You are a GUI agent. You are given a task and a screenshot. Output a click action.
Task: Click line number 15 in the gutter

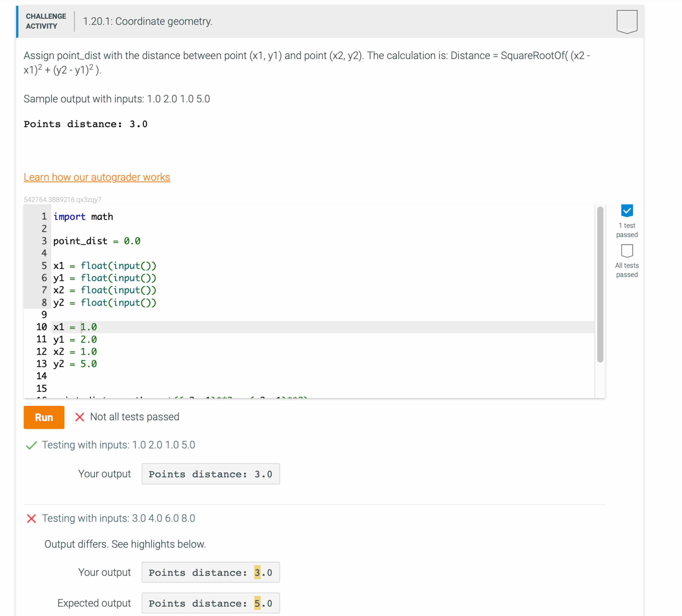click(42, 388)
